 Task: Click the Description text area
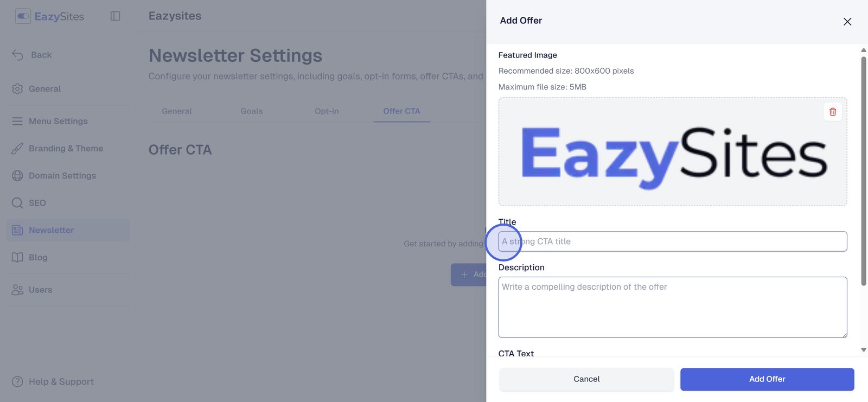pyautogui.click(x=673, y=307)
